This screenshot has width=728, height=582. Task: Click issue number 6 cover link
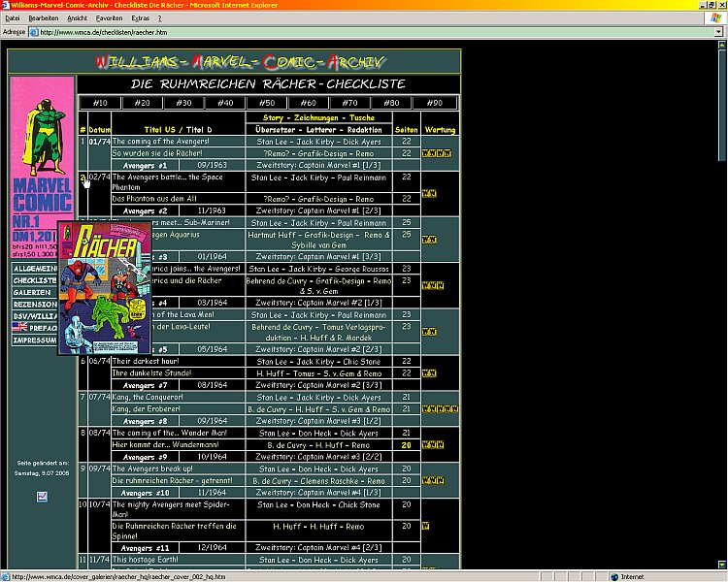83,361
